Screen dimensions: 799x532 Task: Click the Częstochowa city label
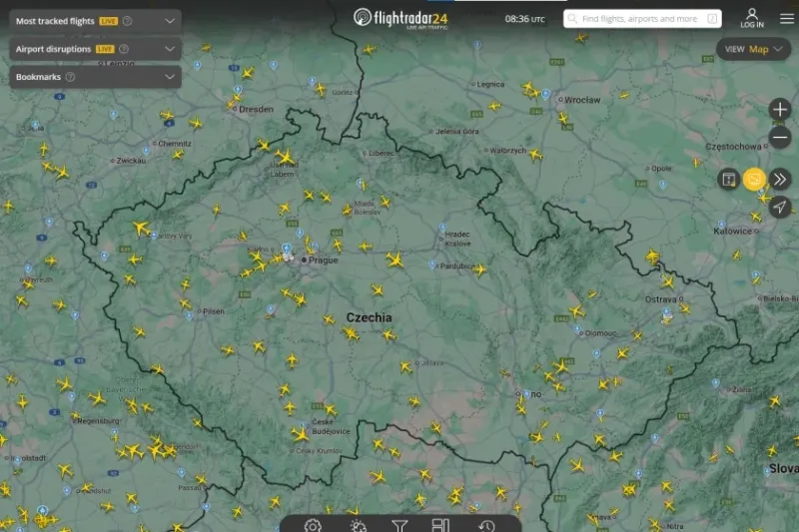[x=733, y=147]
